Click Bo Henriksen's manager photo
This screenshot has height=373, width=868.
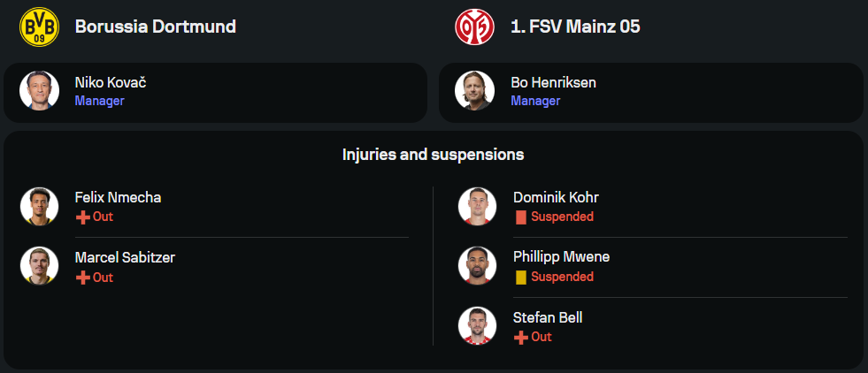tap(475, 91)
